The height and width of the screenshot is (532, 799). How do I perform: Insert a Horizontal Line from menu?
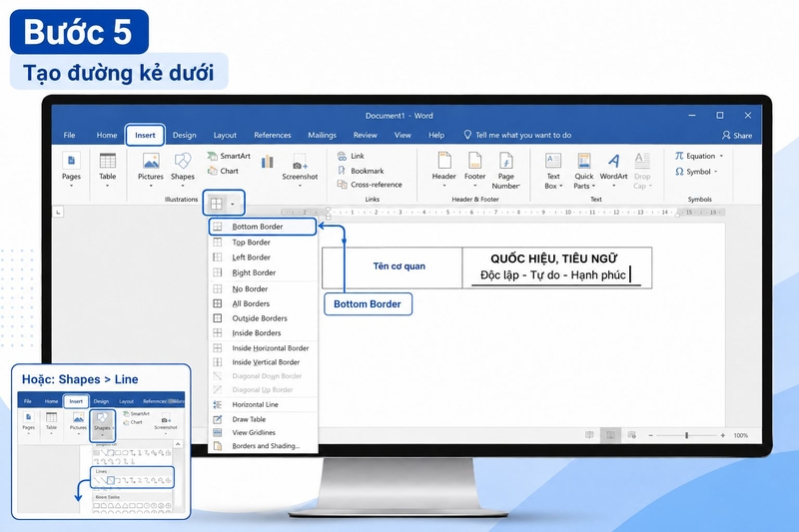point(263,404)
